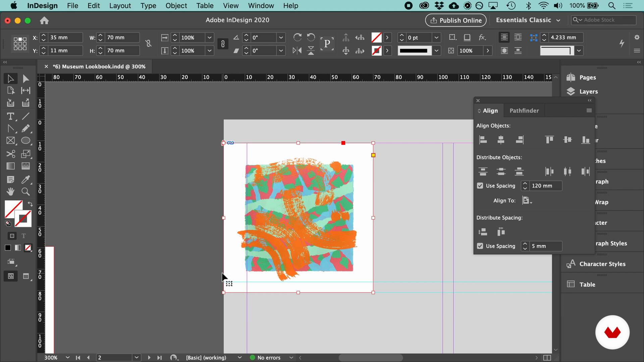Click Align horizontal centers icon

[x=501, y=140]
